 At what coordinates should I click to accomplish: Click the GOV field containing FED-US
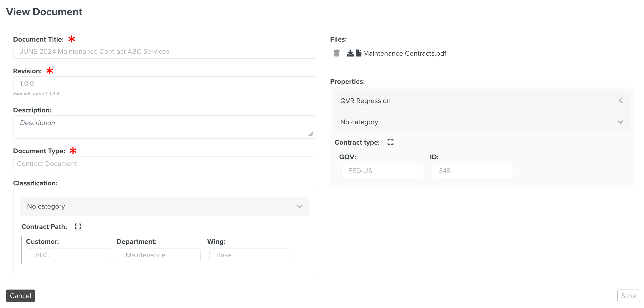pos(382,171)
